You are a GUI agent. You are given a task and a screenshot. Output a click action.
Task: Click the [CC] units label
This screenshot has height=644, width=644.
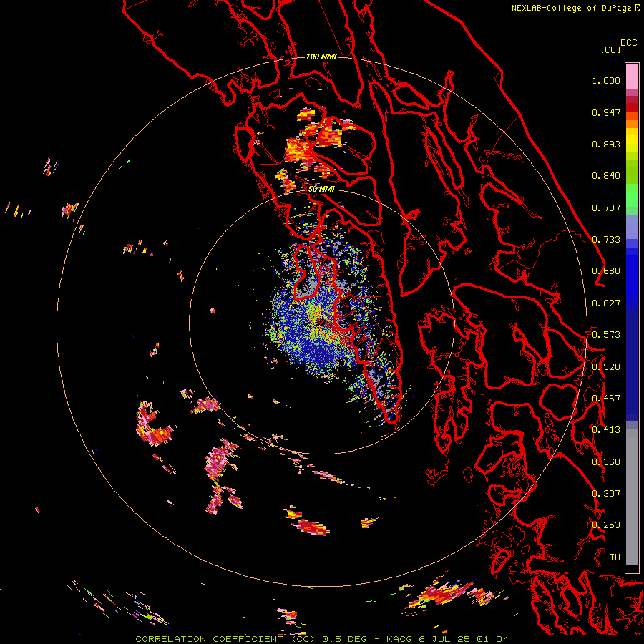(x=610, y=49)
